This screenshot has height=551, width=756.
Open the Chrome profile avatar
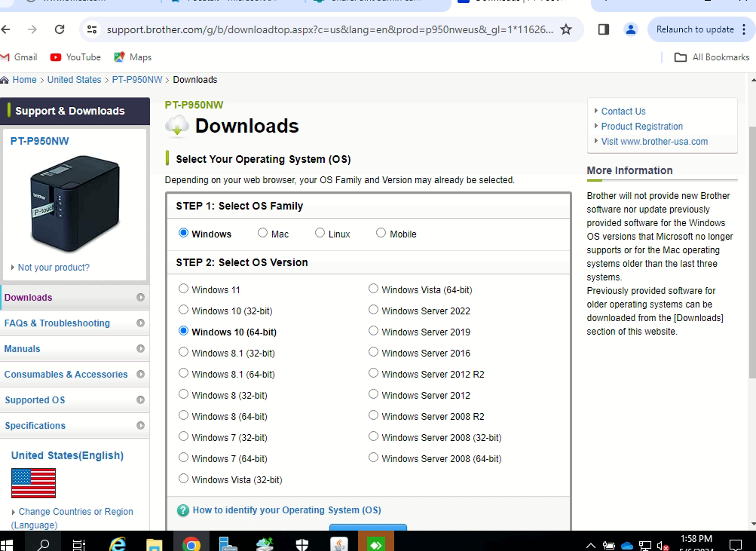point(630,29)
